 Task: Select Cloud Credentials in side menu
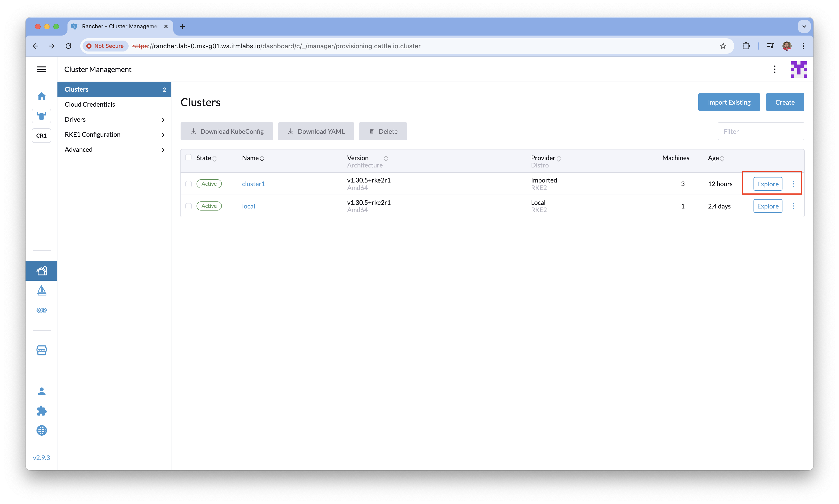point(90,104)
